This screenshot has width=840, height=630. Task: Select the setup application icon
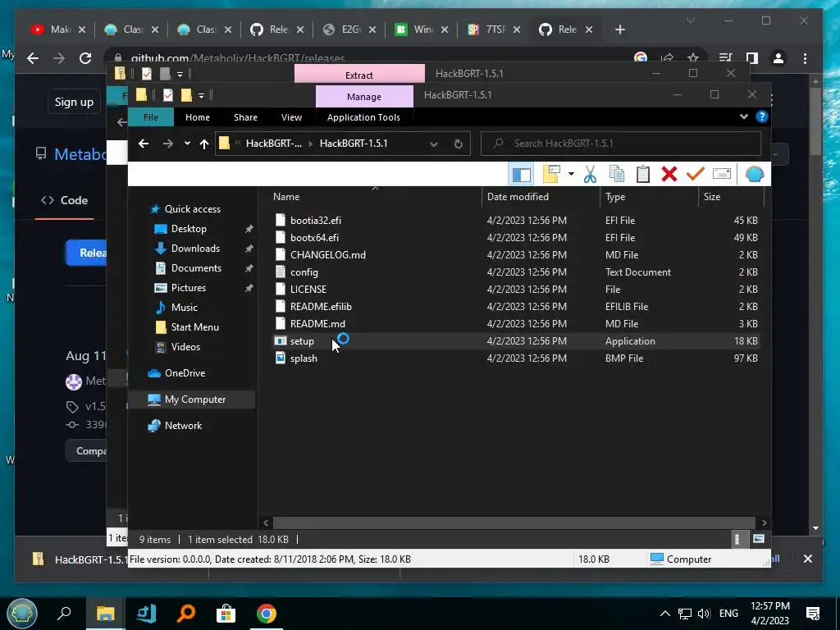pos(281,341)
